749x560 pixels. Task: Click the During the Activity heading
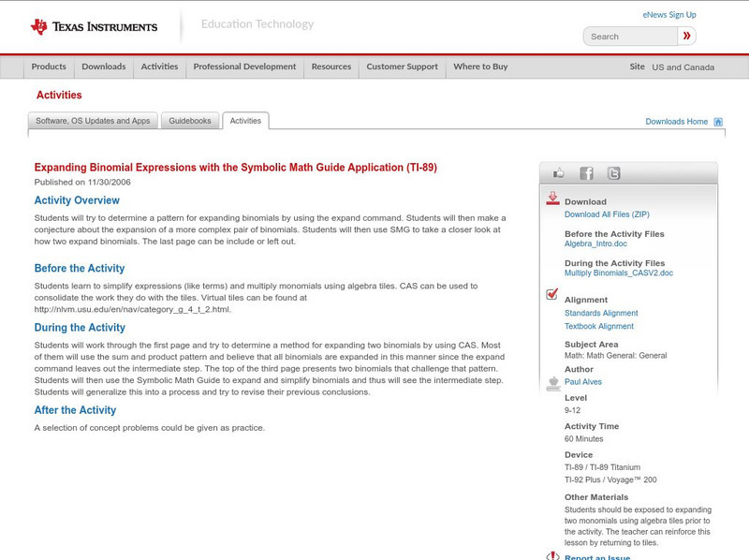pyautogui.click(x=80, y=328)
